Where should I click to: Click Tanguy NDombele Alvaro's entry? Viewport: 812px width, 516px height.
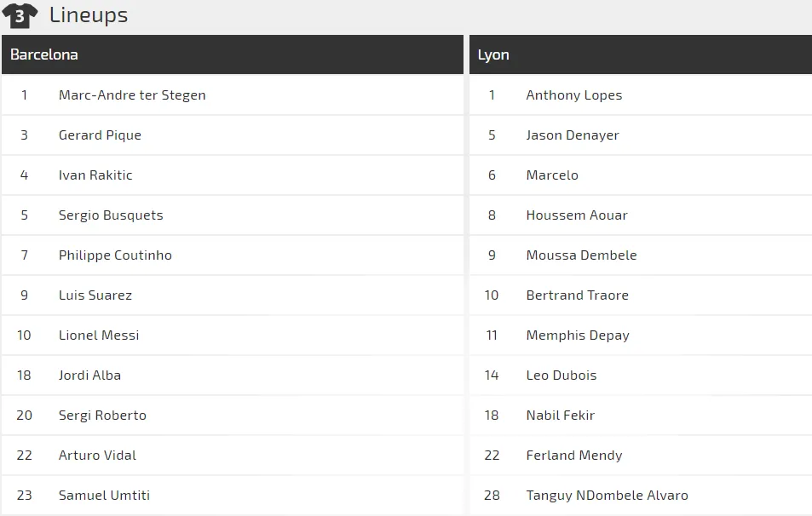pos(607,496)
